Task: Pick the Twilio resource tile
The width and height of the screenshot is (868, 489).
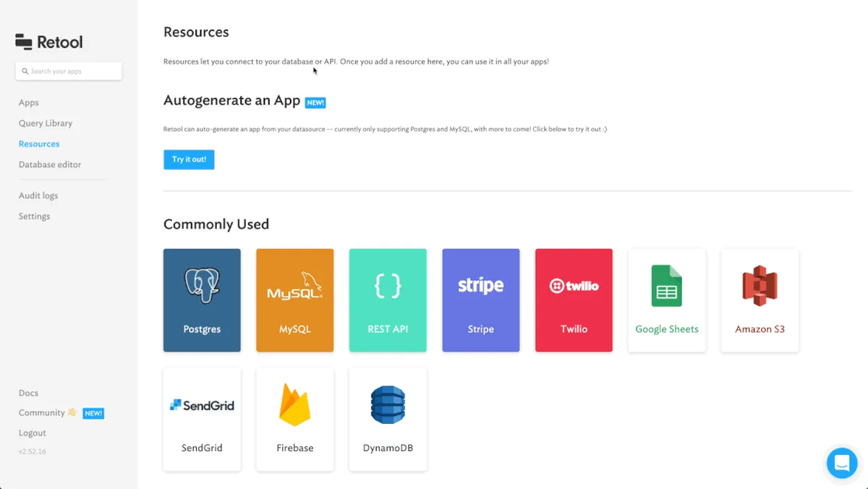Action: (574, 300)
